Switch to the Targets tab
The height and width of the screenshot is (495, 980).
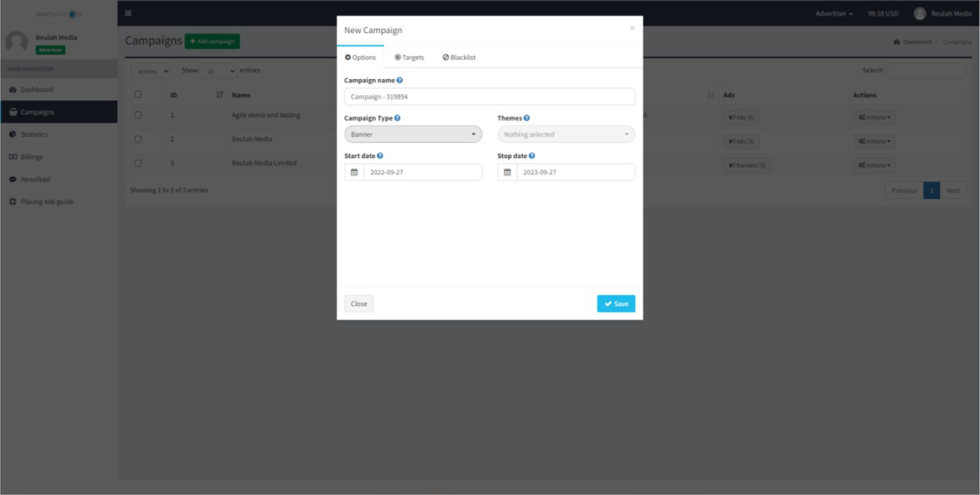point(409,57)
